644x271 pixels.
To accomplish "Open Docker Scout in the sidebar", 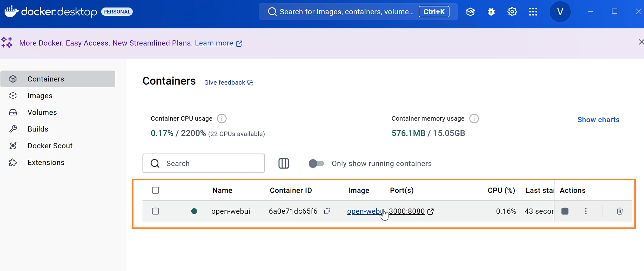I will [58, 146].
